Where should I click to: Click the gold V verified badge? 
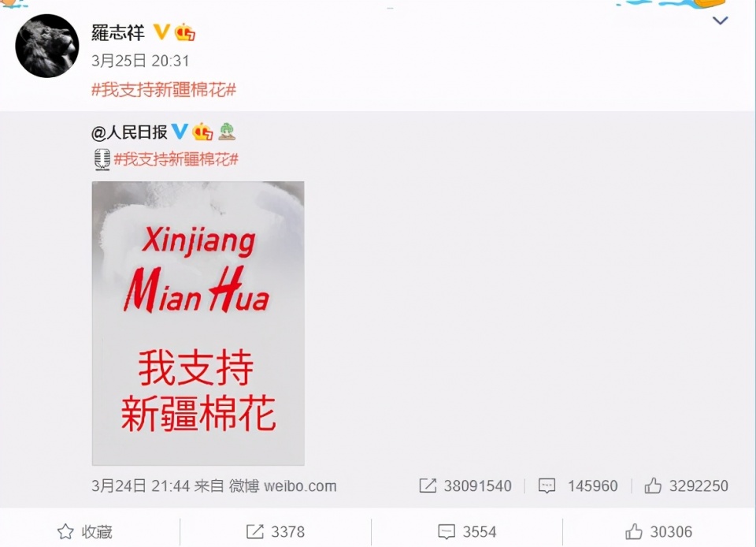[x=161, y=32]
